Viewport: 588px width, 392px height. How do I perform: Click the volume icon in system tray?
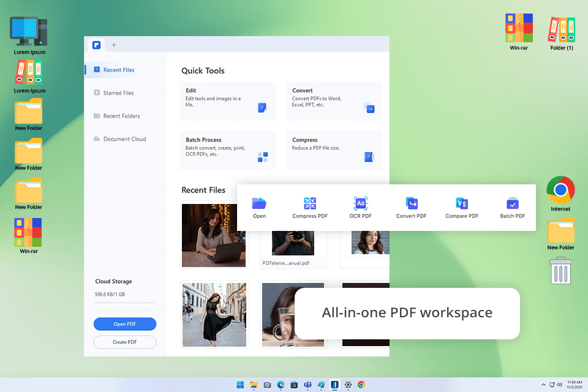(x=559, y=385)
